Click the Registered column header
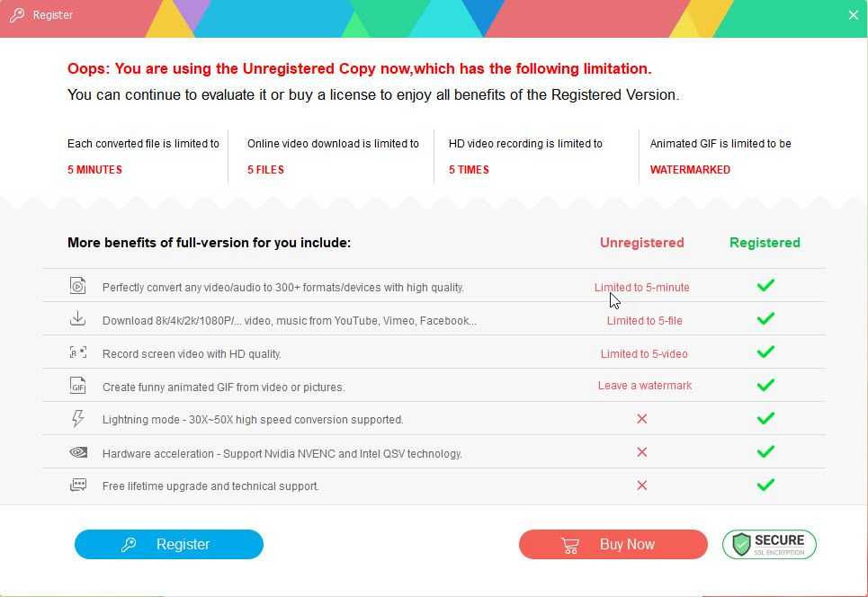 pos(765,243)
